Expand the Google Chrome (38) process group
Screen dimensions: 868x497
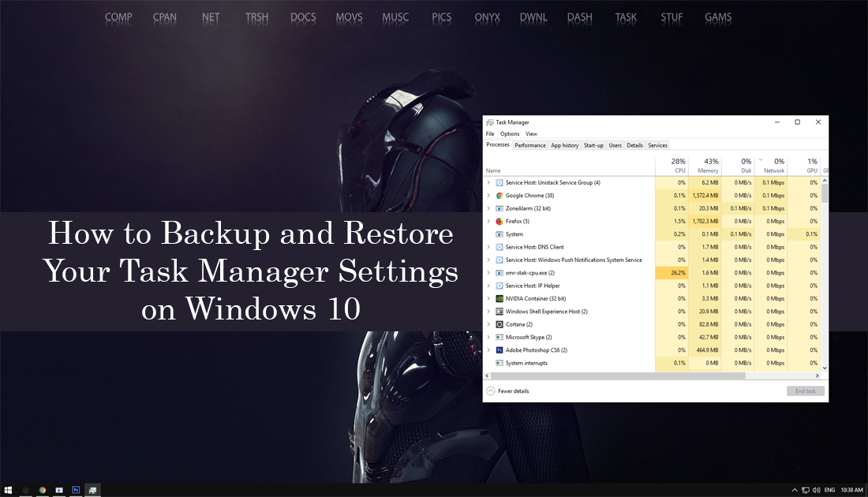pyautogui.click(x=488, y=196)
